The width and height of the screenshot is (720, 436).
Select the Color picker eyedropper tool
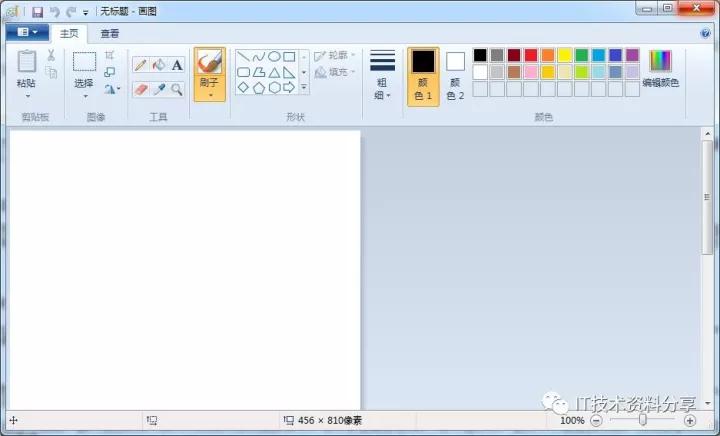tap(159, 89)
